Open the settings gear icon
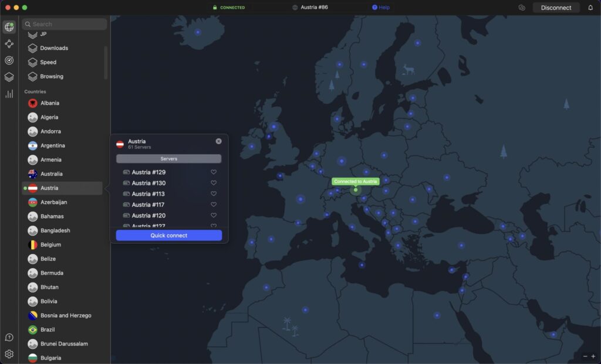Viewport: 601px width, 364px height. (x=9, y=354)
